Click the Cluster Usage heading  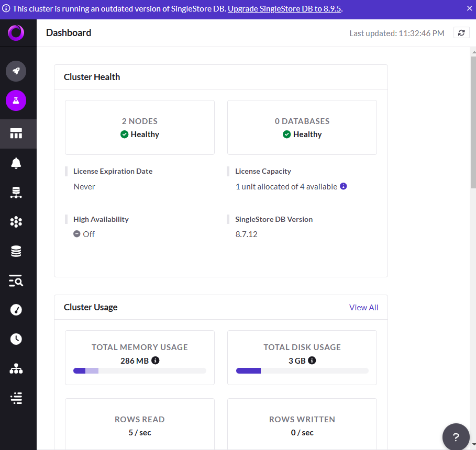(91, 307)
